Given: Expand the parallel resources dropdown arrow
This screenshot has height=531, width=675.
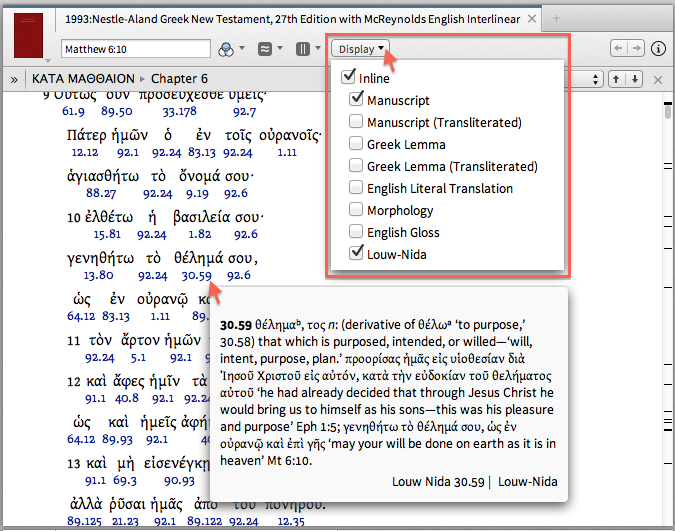Looking at the screenshot, I should pos(280,48).
